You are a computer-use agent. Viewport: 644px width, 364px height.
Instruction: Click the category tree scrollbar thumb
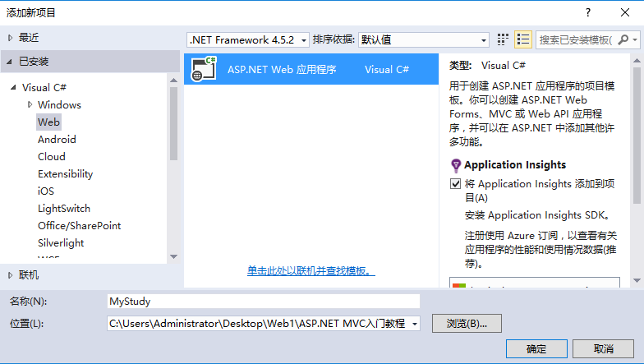click(x=174, y=123)
